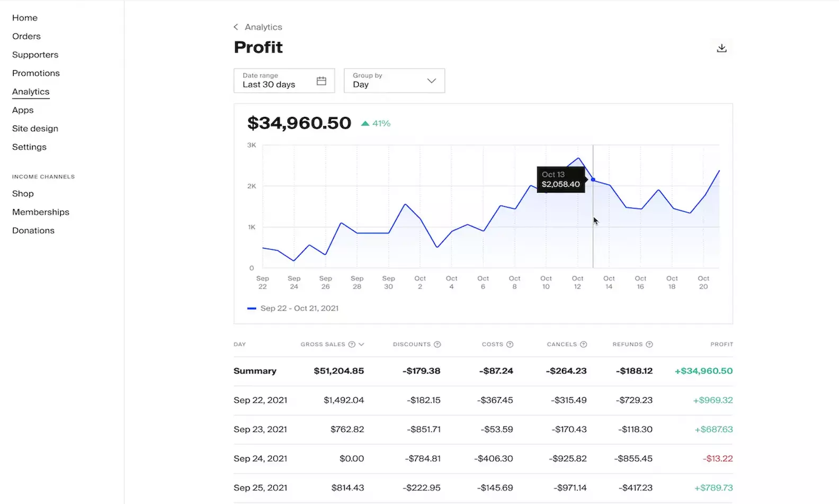Click the back arrow next to Analytics
839x504 pixels.
[236, 26]
